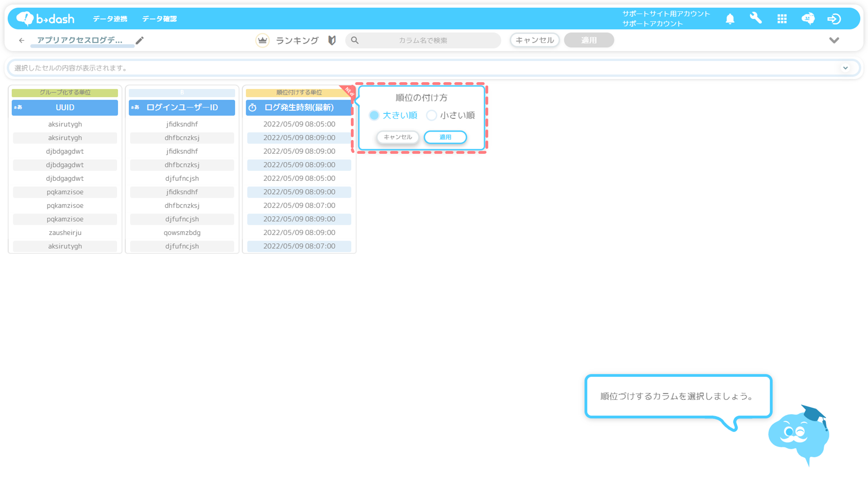Select the ログインユーザーID column header
The image size is (868, 488).
click(x=182, y=107)
